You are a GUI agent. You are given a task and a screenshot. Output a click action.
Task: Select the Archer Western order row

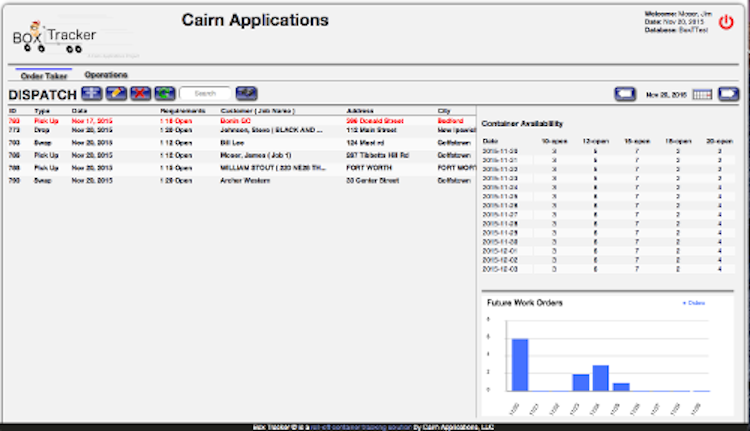[242, 180]
